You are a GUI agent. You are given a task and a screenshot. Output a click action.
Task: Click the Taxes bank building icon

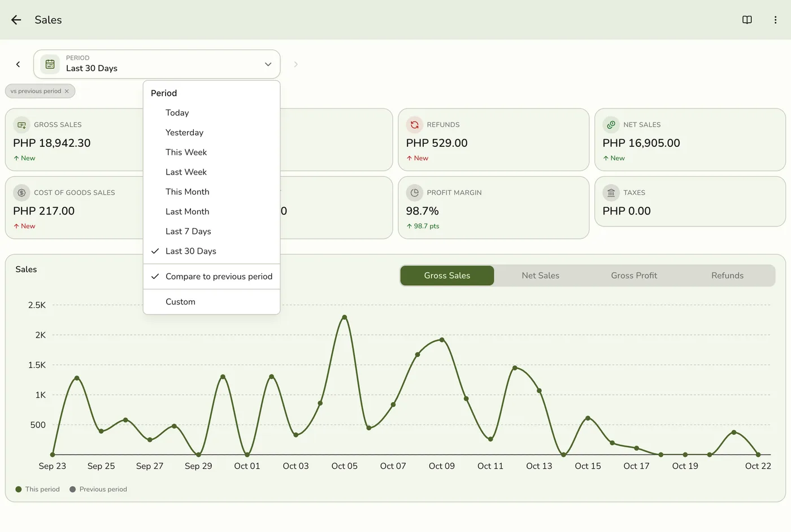click(611, 193)
